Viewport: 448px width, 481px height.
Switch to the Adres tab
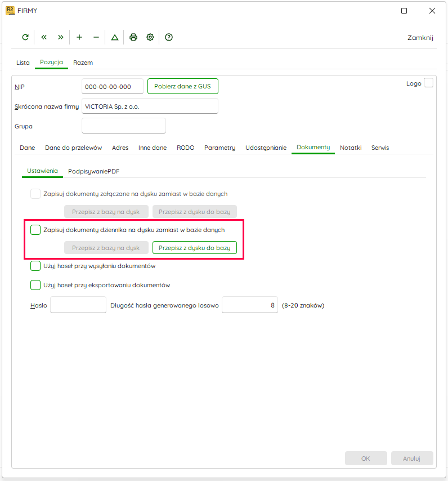click(x=120, y=148)
